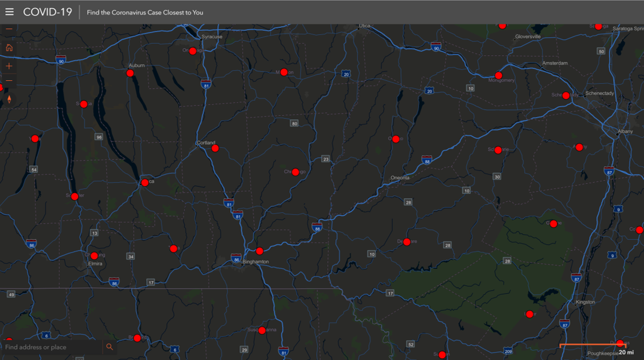Image resolution: width=644 pixels, height=360 pixels.
Task: Click the red marker near Auburn
Action: click(x=130, y=73)
